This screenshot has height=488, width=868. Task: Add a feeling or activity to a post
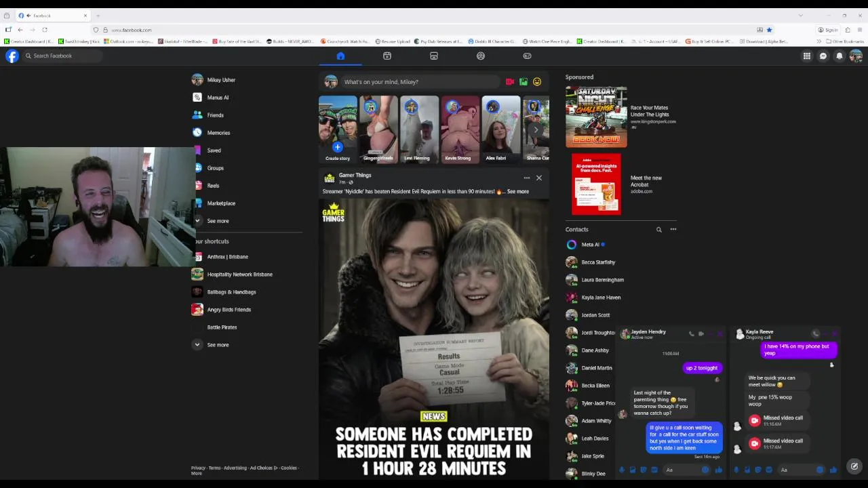pyautogui.click(x=537, y=82)
